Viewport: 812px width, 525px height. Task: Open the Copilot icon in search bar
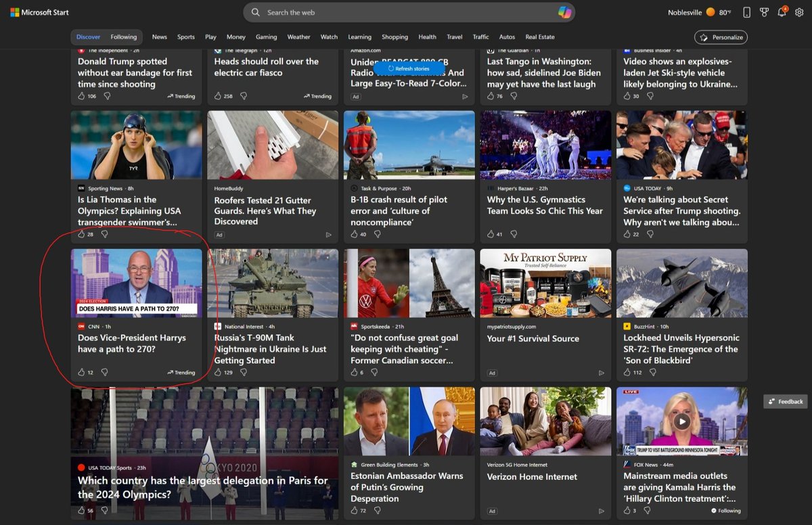point(564,12)
